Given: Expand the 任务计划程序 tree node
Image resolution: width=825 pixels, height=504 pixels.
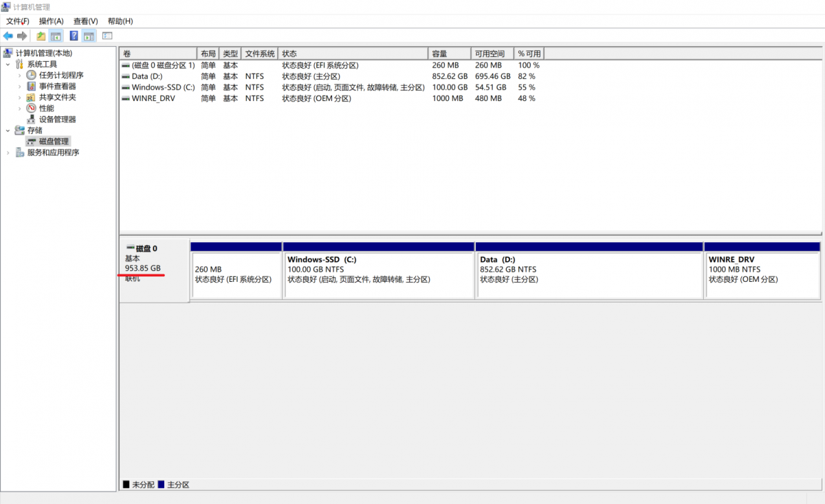Looking at the screenshot, I should (19, 75).
